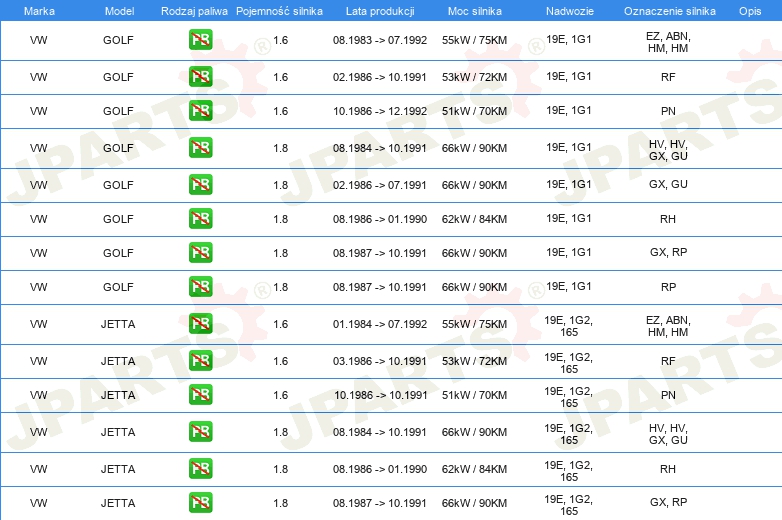The height and width of the screenshot is (520, 782).
Task: Click the Oznaczenie silnika column header
Action: point(670,11)
